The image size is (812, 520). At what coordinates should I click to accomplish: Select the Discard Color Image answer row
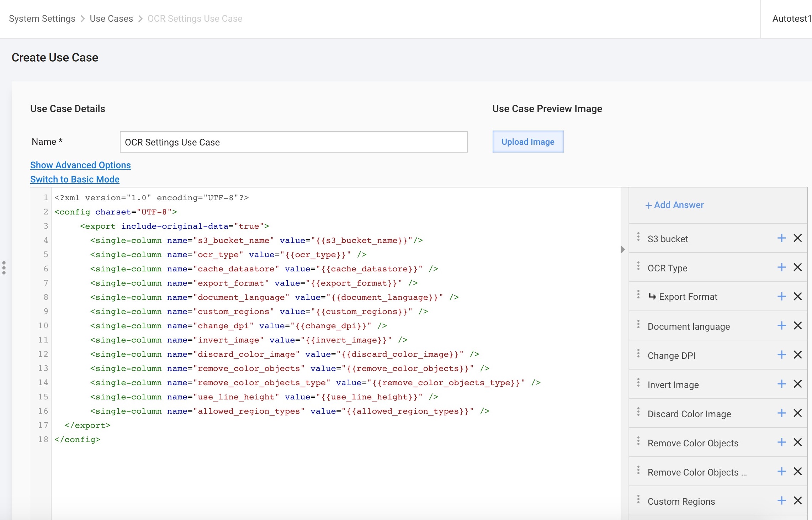718,413
